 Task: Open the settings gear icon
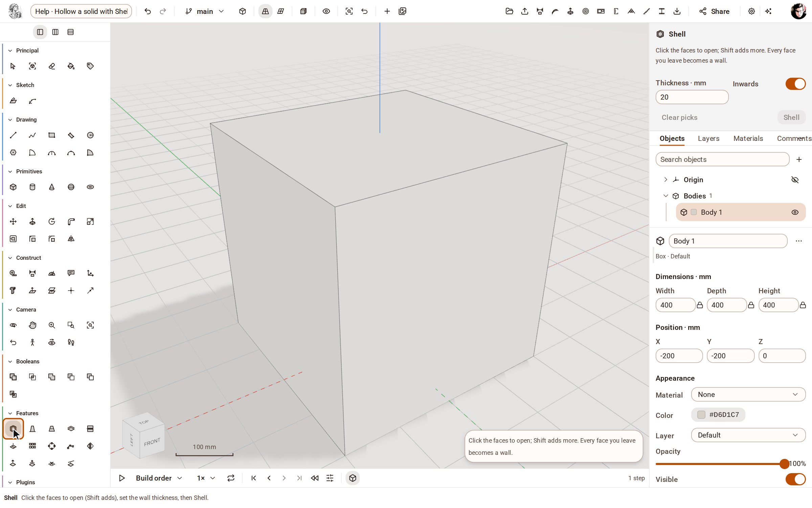[x=751, y=11]
